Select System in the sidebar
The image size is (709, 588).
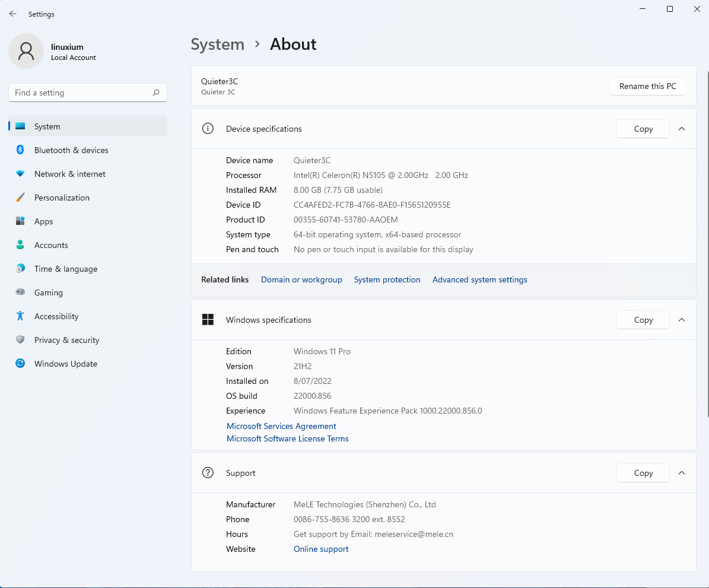tap(88, 126)
